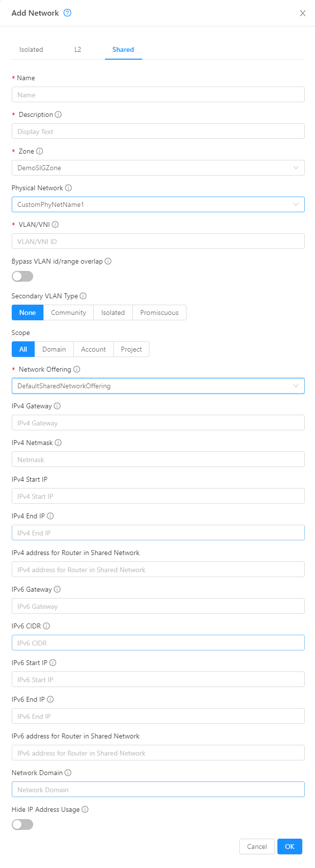Focus the IPv4 Gateway field
This screenshot has height=868, width=315.
pos(158,423)
